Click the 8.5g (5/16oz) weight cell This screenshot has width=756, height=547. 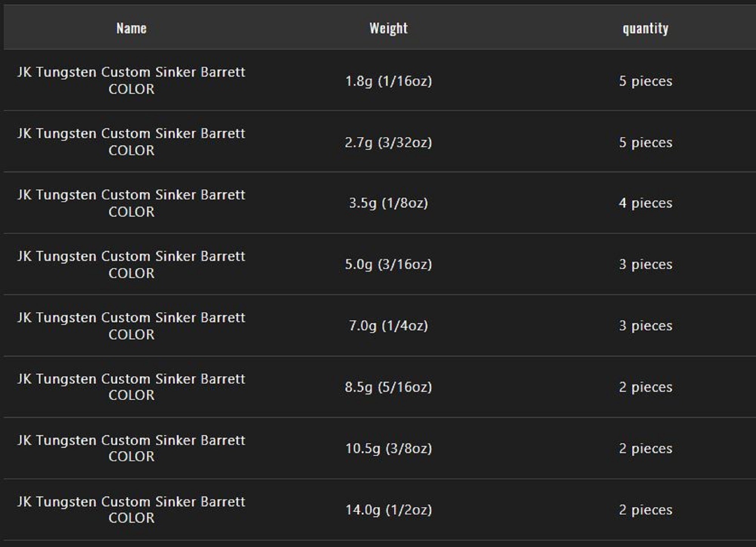[x=388, y=387]
